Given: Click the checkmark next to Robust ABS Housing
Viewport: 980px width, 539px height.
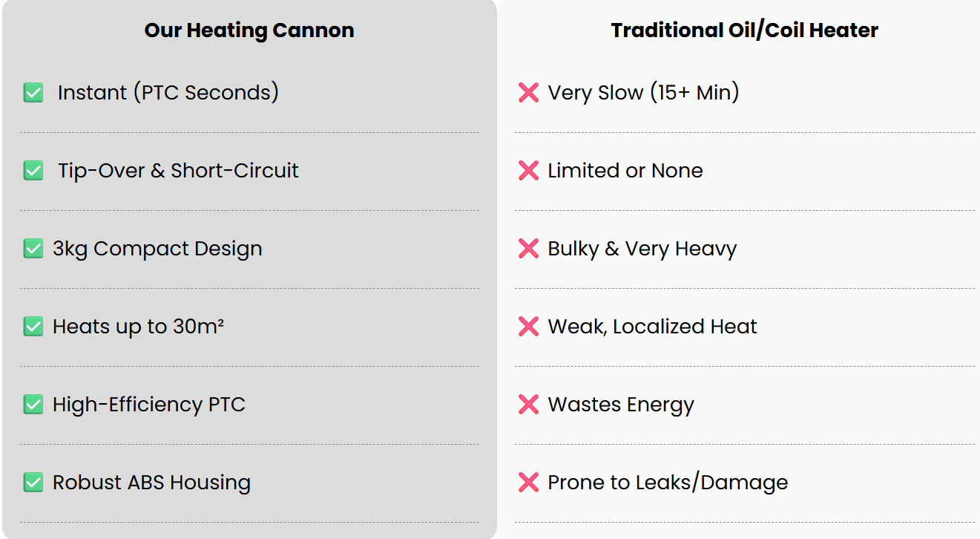Looking at the screenshot, I should click(x=33, y=483).
